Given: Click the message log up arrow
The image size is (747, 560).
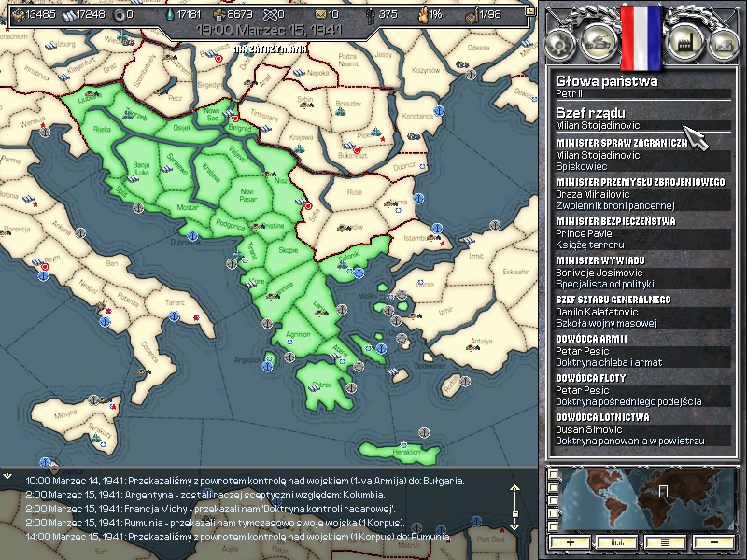Looking at the screenshot, I should pos(514,488).
